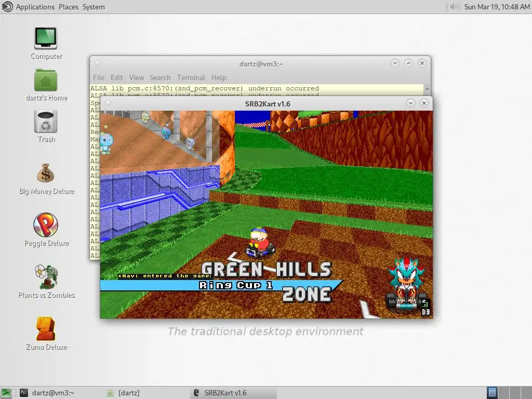Open the terminal Search menu
Screen dimensions: 532x399
pos(160,78)
